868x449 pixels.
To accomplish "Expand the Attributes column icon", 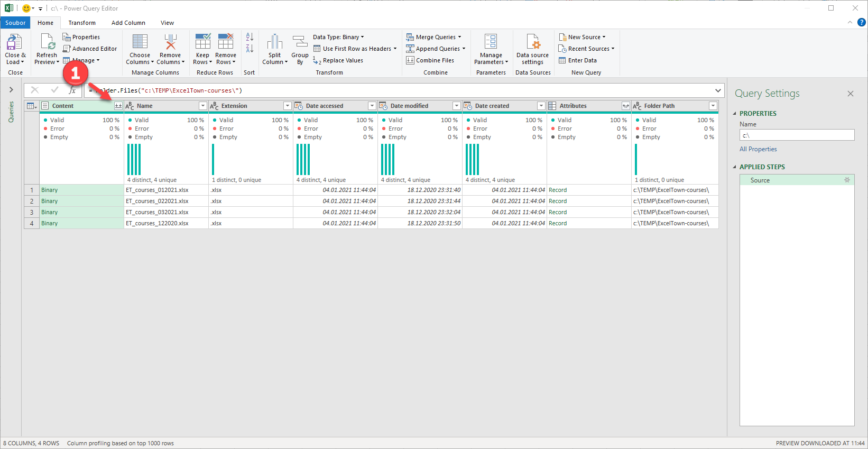I will 626,106.
